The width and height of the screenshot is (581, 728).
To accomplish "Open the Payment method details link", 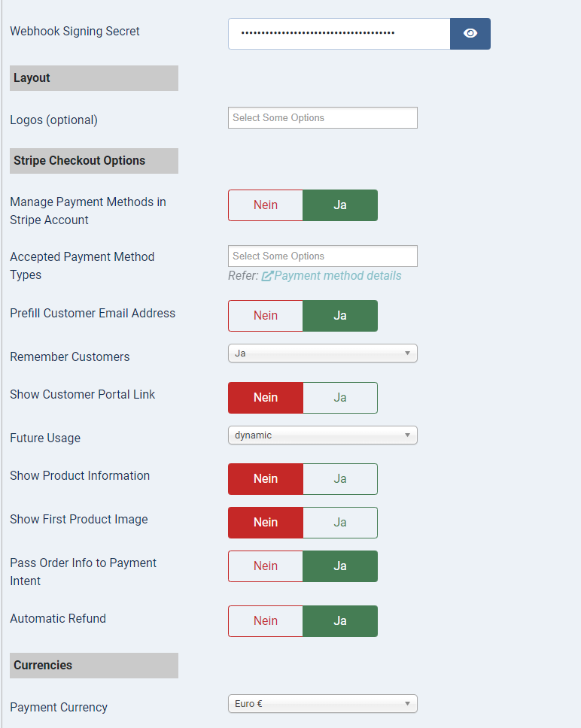I will [337, 276].
